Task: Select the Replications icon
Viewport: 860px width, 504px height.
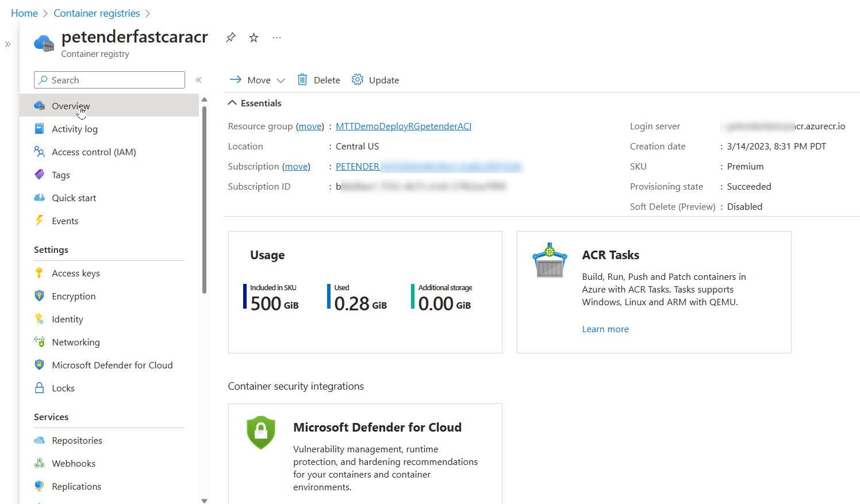Action: (x=39, y=486)
